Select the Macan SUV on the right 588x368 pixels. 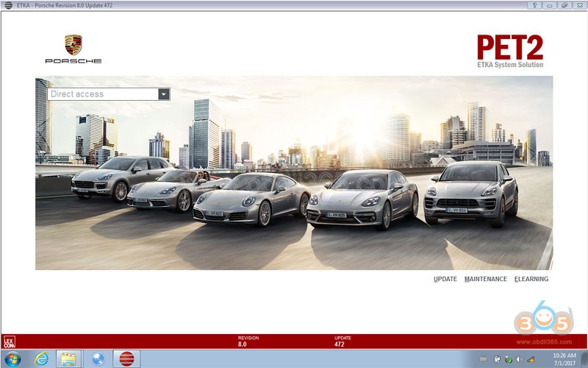[x=471, y=194]
